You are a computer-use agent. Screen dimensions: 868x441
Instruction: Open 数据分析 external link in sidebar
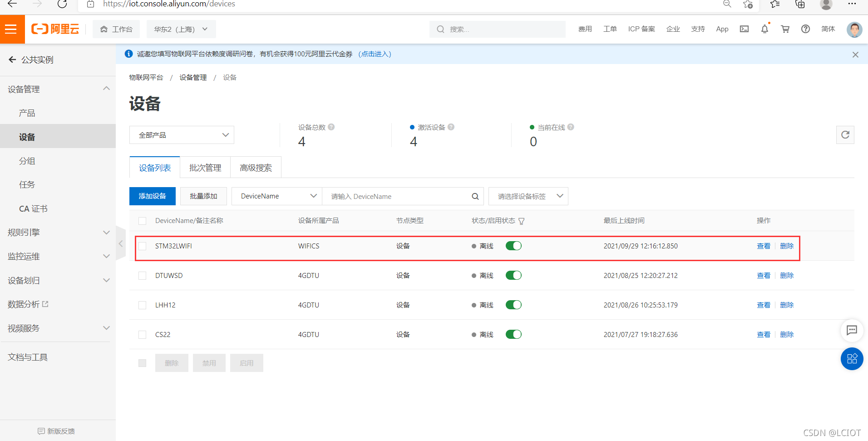click(x=28, y=304)
